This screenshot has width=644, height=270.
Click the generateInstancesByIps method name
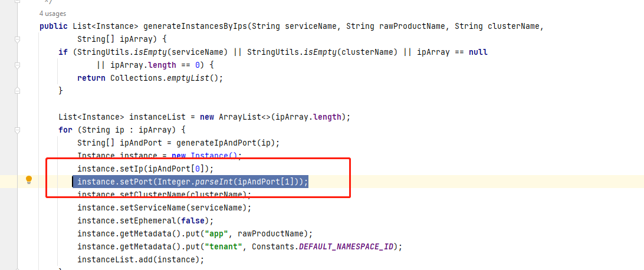click(196, 27)
